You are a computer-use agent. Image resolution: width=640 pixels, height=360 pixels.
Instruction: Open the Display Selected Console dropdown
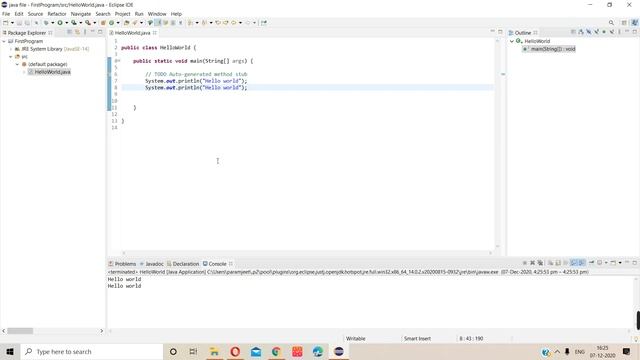606,263
